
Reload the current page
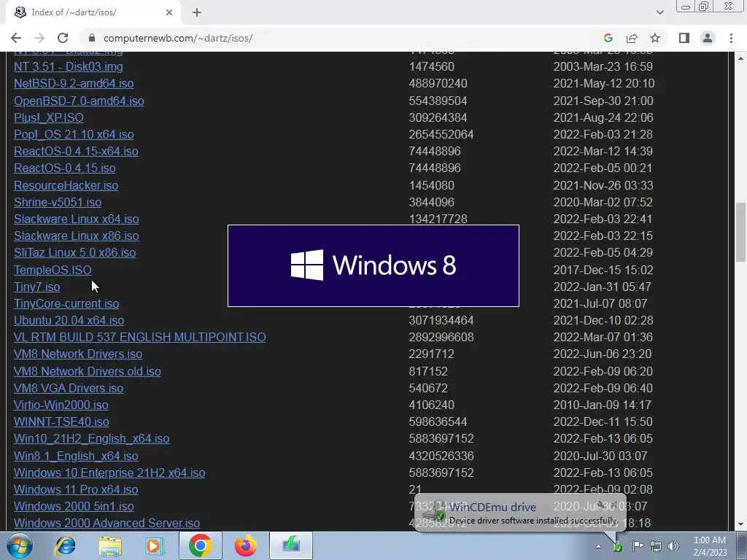63,38
